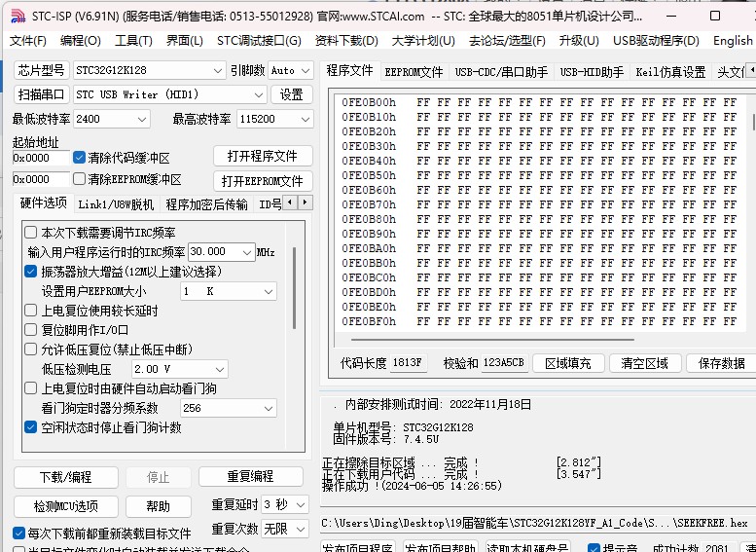Viewport: 756px width, 552px height.
Task: Select the 程序文件 tab
Action: (349, 70)
